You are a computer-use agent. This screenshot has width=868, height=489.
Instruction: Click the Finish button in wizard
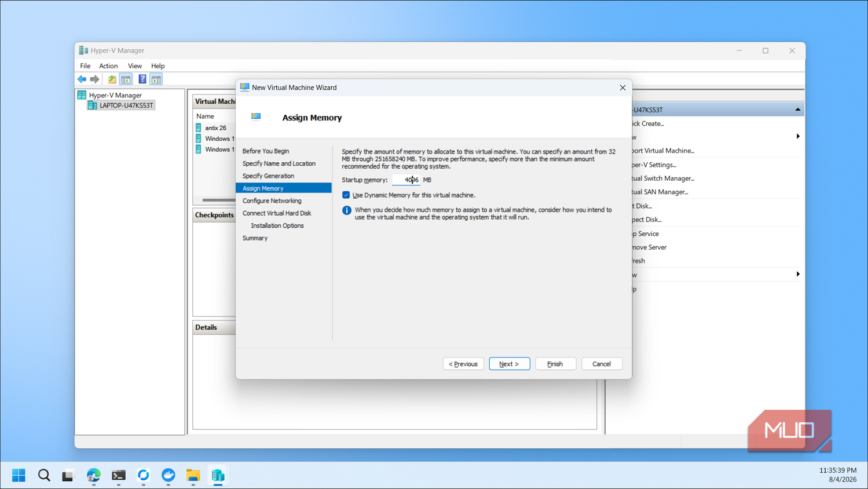[555, 364]
